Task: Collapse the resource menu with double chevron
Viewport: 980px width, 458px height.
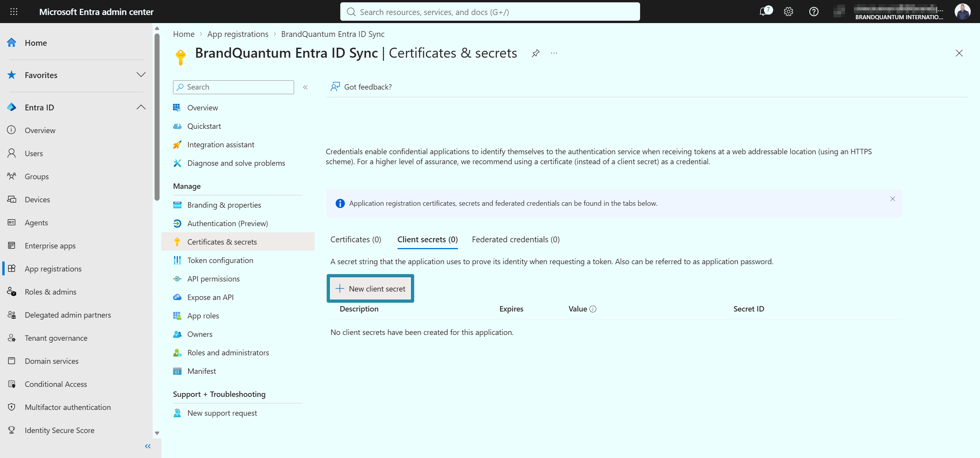Action: click(305, 87)
